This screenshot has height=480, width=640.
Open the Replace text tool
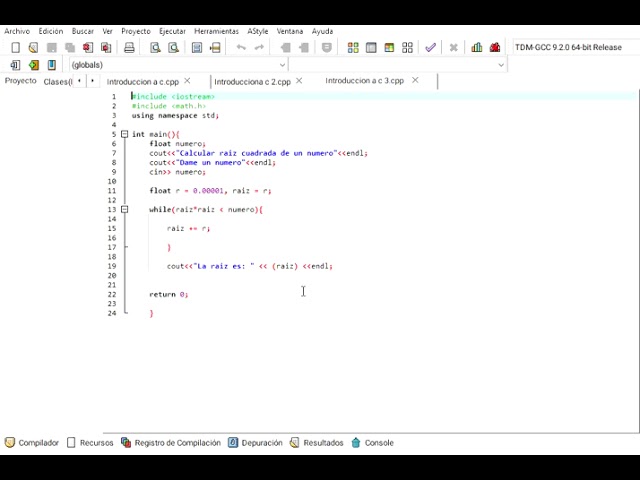173,47
